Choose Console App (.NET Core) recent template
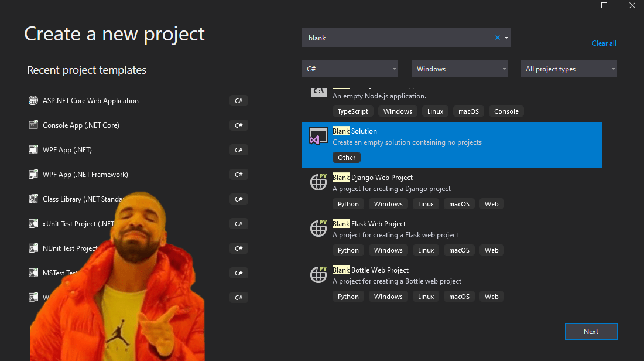This screenshot has height=361, width=644. (138, 125)
